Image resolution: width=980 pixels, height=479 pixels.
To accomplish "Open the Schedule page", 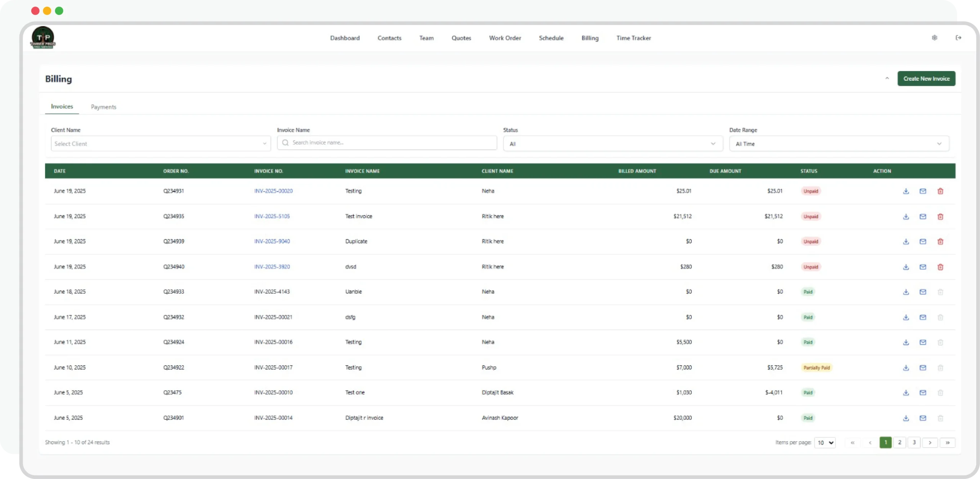I will point(551,38).
